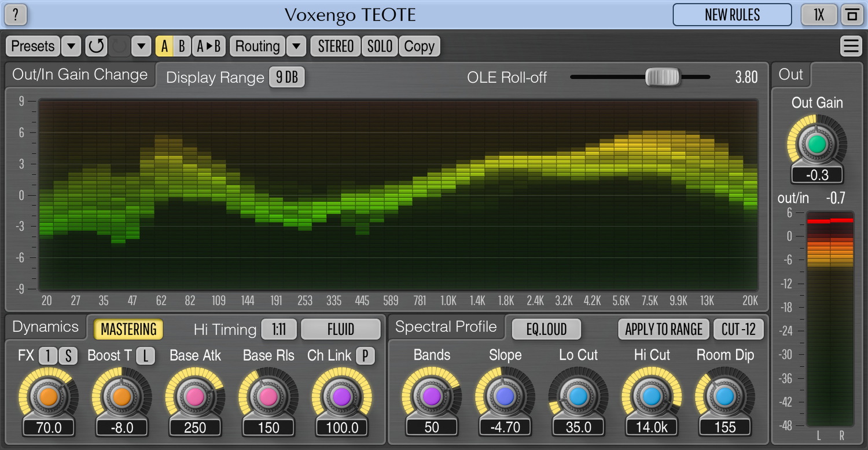The height and width of the screenshot is (450, 868).
Task: Open the hamburger settings menu
Action: click(851, 46)
